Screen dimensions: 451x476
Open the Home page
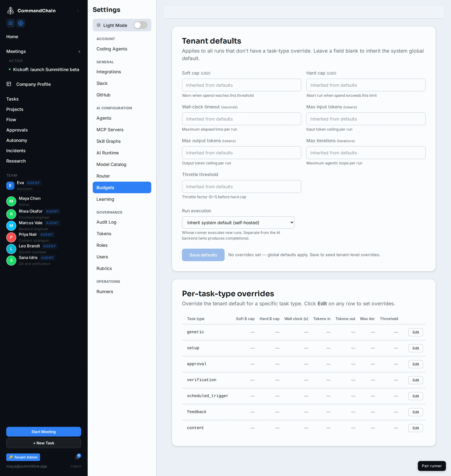coord(12,36)
